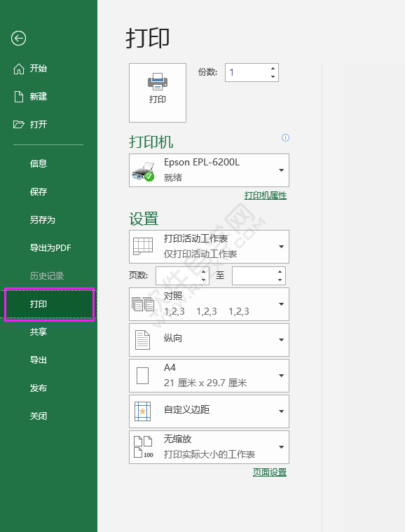Click the printer icon print button
Viewport: 405px width, 532px height.
point(158,93)
